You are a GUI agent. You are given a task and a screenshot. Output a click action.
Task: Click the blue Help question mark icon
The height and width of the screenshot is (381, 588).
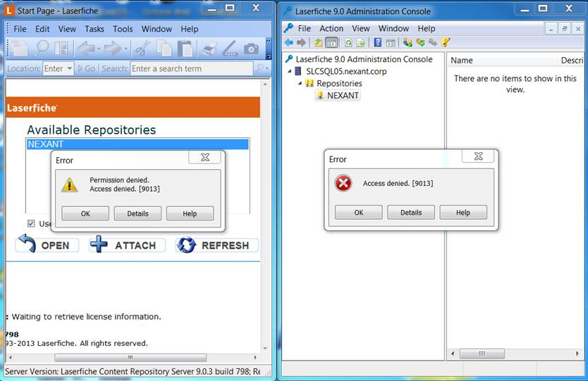click(378, 43)
